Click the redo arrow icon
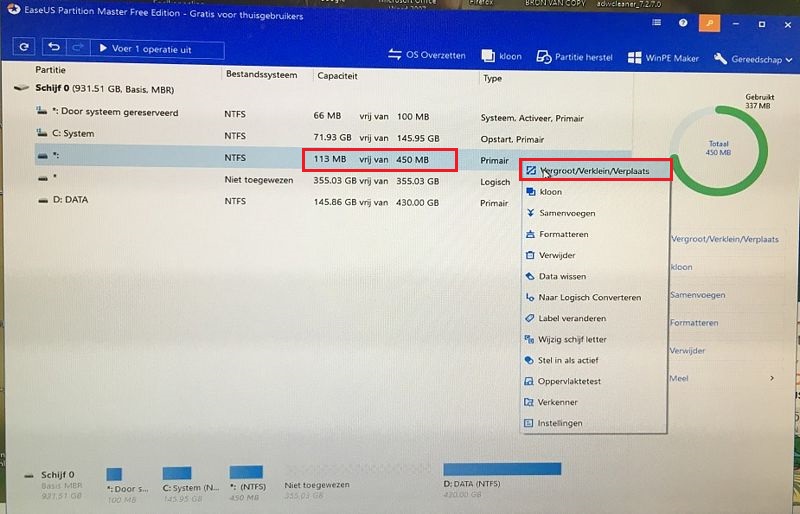Screen dimensions: 800x514 pyautogui.click(x=78, y=48)
